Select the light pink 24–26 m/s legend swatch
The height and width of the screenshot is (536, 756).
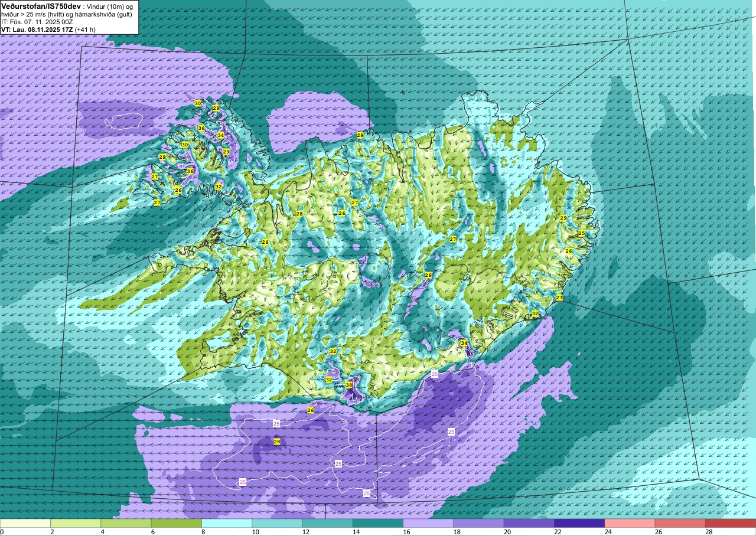[x=630, y=523]
